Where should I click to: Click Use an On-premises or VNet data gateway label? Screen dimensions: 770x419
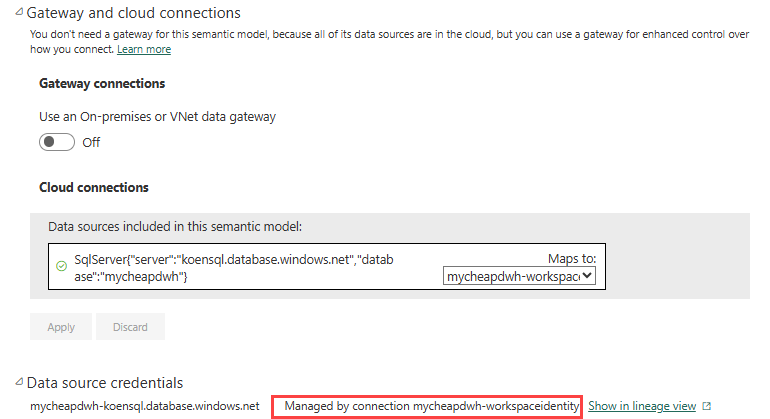pyautogui.click(x=158, y=116)
